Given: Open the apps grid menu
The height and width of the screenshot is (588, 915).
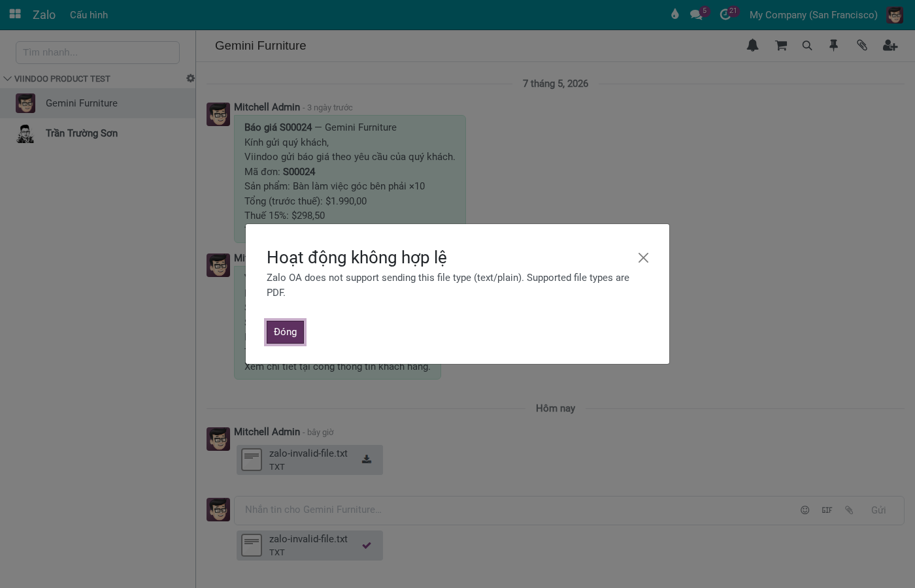Looking at the screenshot, I should (x=15, y=14).
